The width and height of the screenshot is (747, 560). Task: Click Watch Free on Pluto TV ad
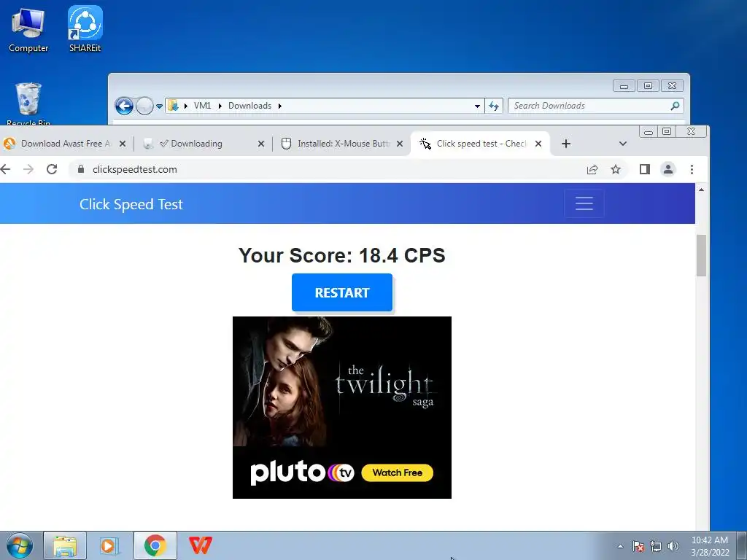click(398, 472)
